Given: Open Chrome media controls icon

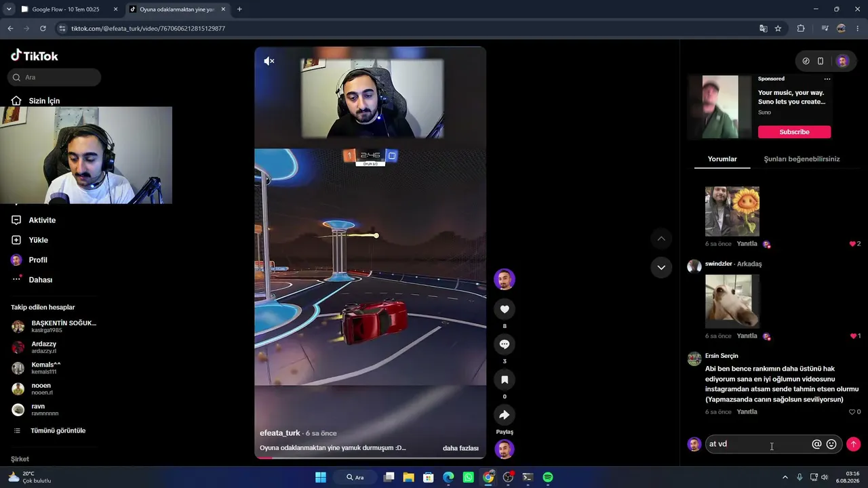Looking at the screenshot, I should click(x=825, y=28).
